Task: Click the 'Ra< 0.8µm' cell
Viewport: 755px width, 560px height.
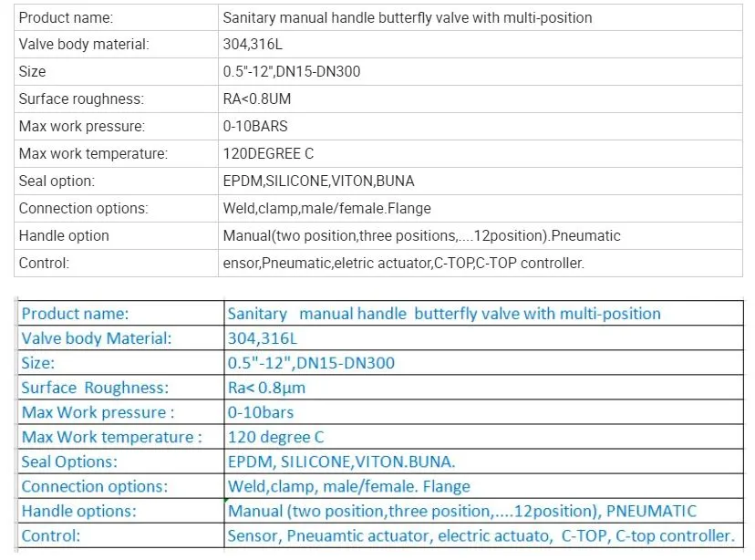Action: click(x=483, y=387)
